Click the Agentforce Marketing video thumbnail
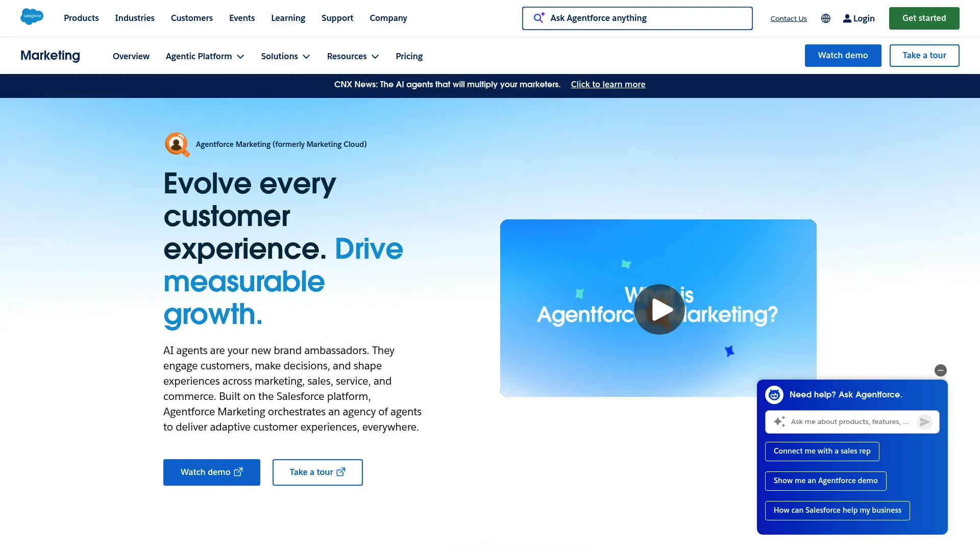This screenshot has width=980, height=551. click(658, 308)
